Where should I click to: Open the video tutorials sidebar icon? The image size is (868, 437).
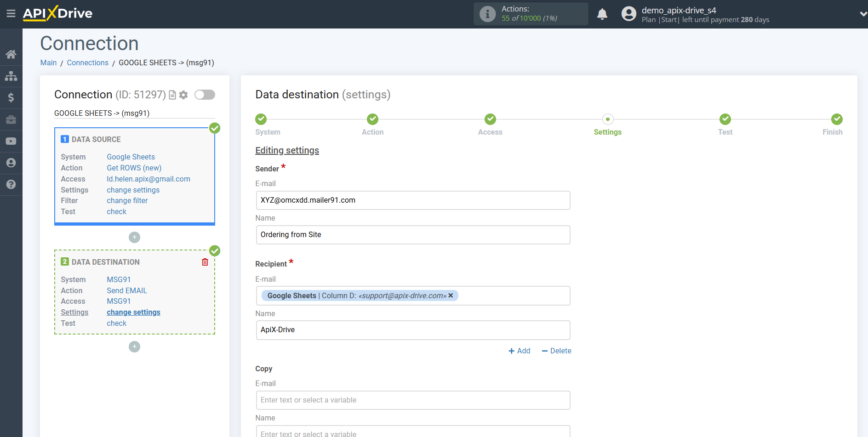click(11, 141)
